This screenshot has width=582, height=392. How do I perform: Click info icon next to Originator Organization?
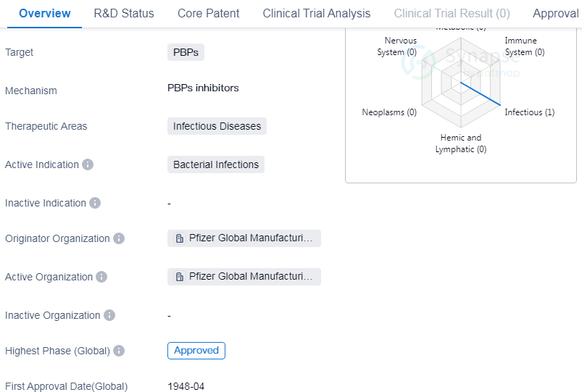119,238
